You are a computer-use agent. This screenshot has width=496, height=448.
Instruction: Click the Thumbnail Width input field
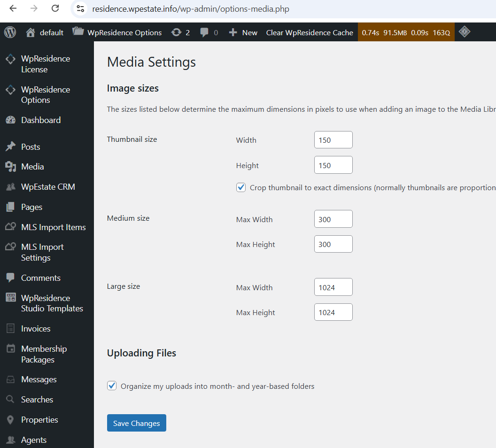(x=333, y=140)
